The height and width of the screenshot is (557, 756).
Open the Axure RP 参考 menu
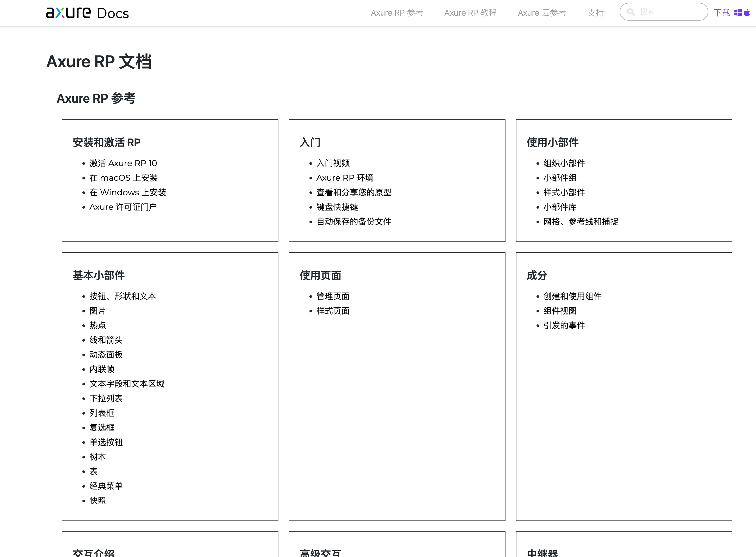[397, 13]
